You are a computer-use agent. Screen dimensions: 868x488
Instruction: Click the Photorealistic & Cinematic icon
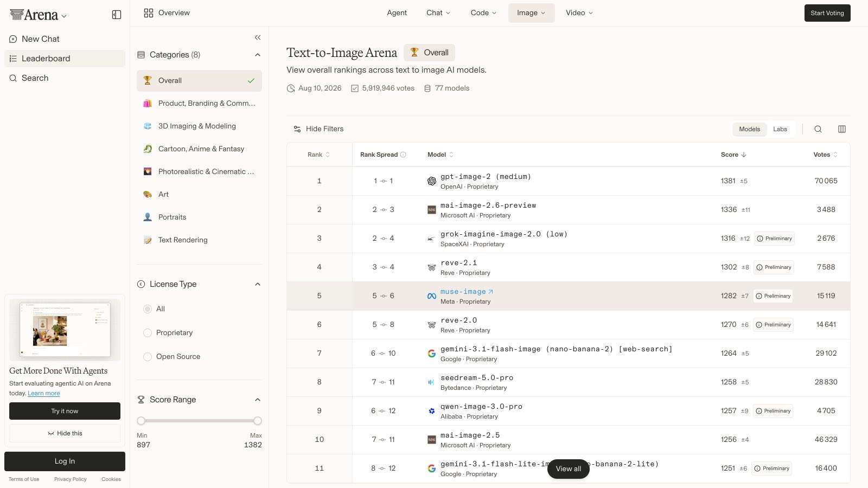tap(148, 171)
